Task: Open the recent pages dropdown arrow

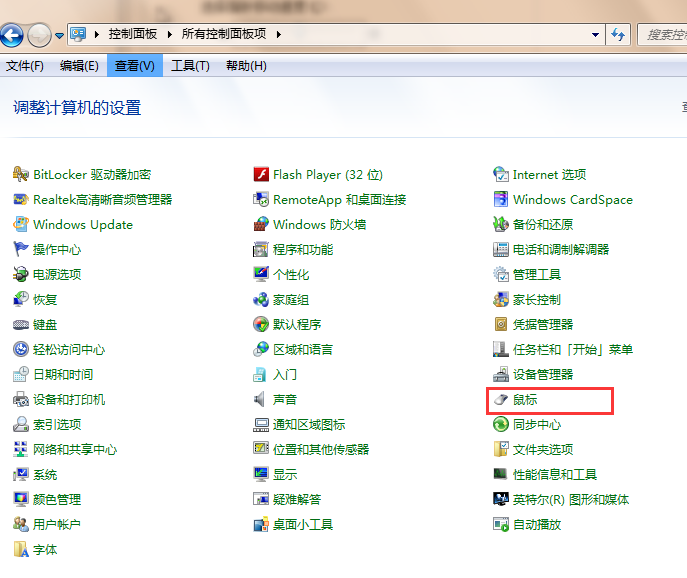Action: (59, 35)
